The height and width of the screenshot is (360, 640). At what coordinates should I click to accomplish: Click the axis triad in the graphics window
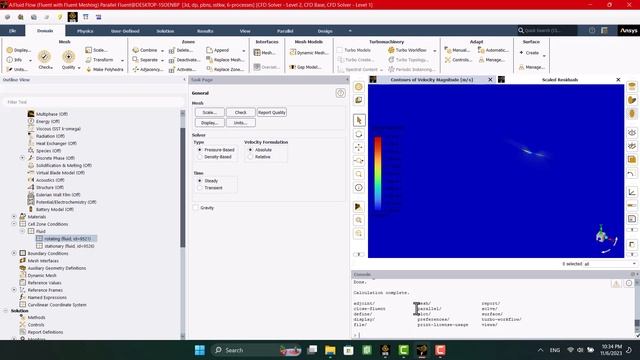[606, 239]
